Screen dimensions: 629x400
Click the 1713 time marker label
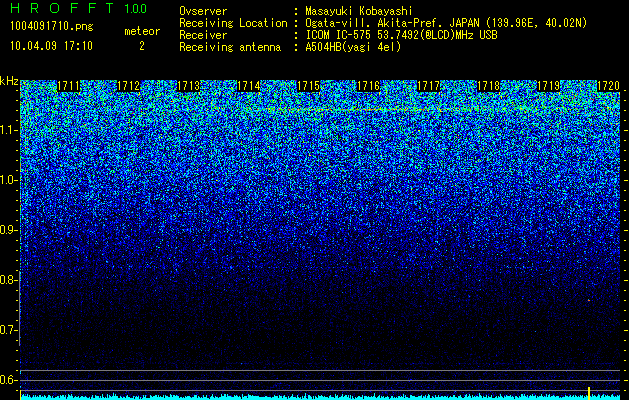(189, 86)
